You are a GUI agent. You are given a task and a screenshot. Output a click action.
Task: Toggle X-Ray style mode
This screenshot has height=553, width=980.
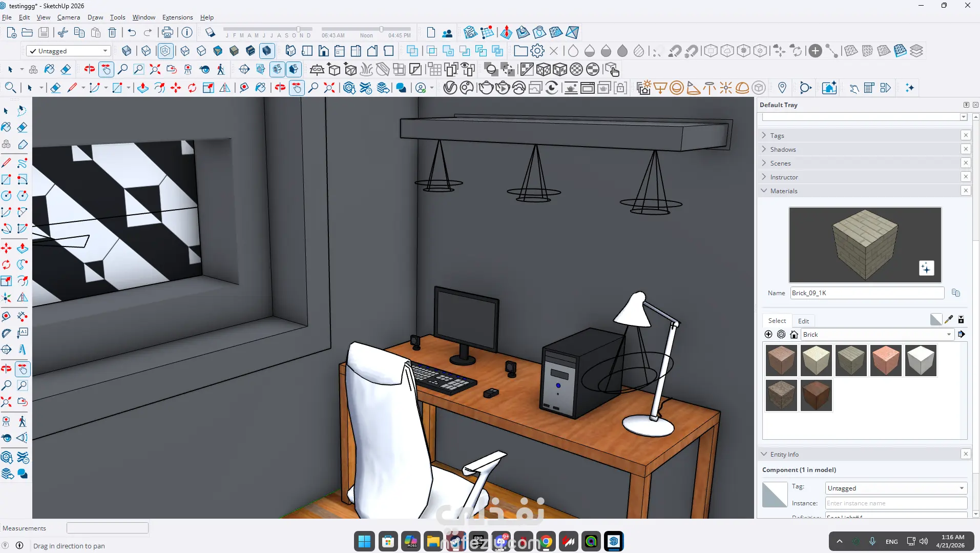[127, 51]
